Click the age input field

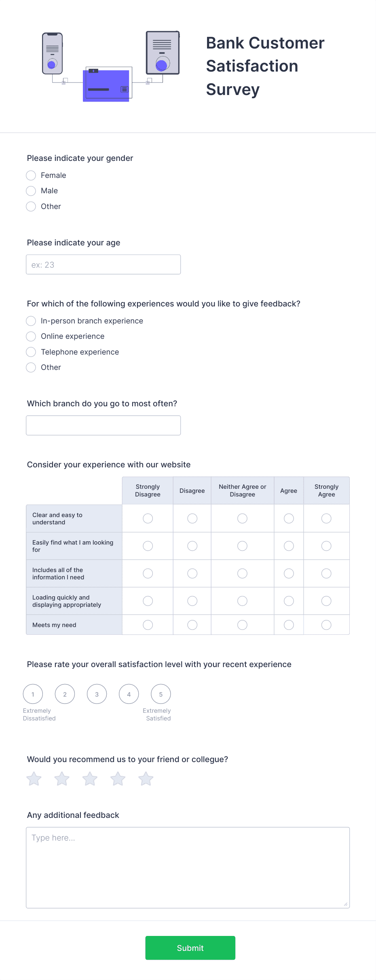pos(103,264)
